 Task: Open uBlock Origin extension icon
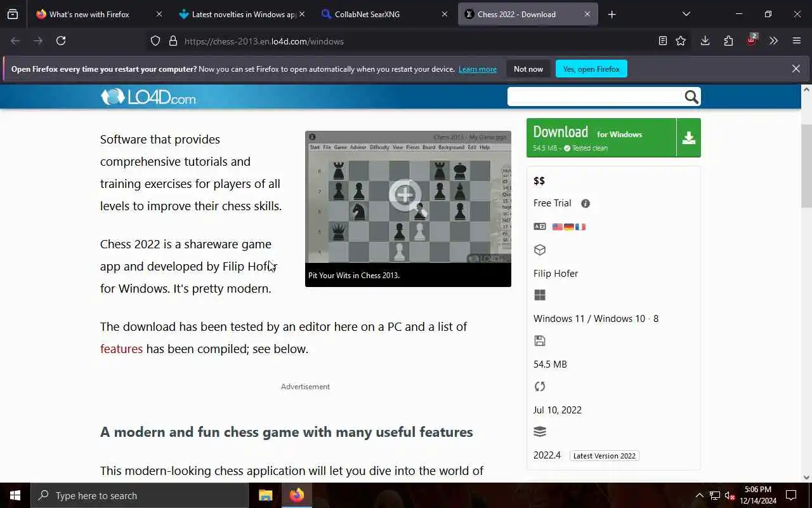pyautogui.click(x=752, y=40)
